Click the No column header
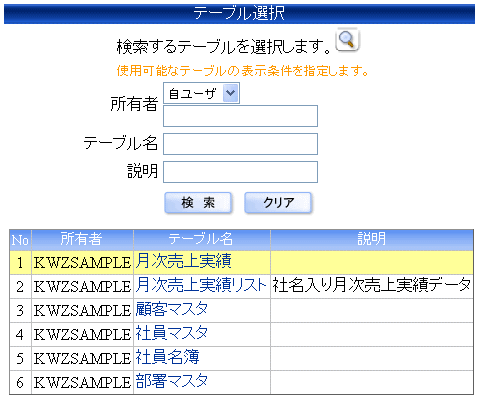The height and width of the screenshot is (402, 482). [x=20, y=240]
